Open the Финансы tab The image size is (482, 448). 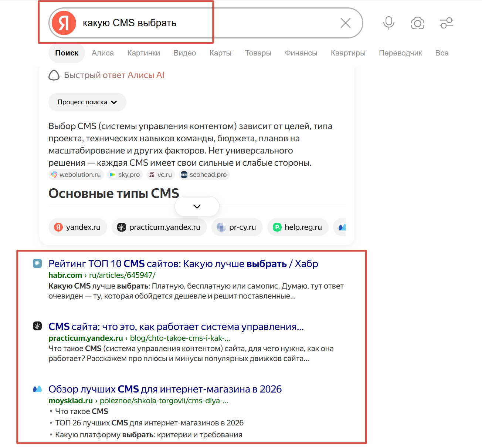[301, 53]
